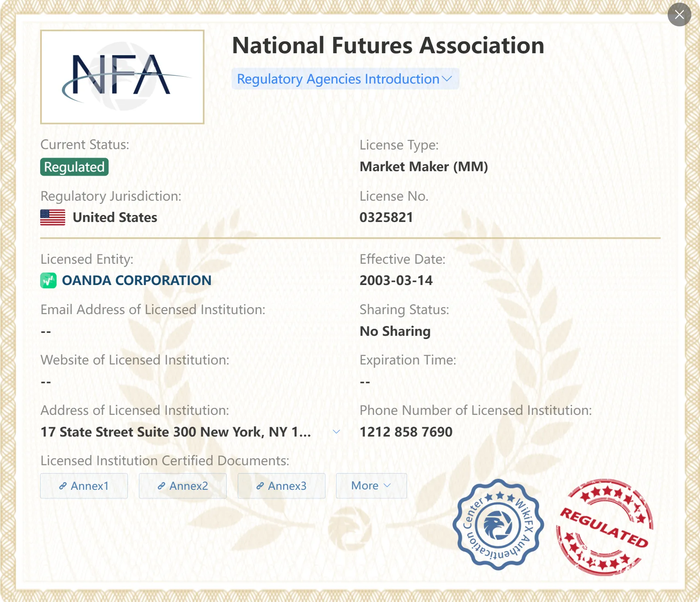Select the effective date 2003-03-14
The image size is (700, 602).
click(396, 281)
